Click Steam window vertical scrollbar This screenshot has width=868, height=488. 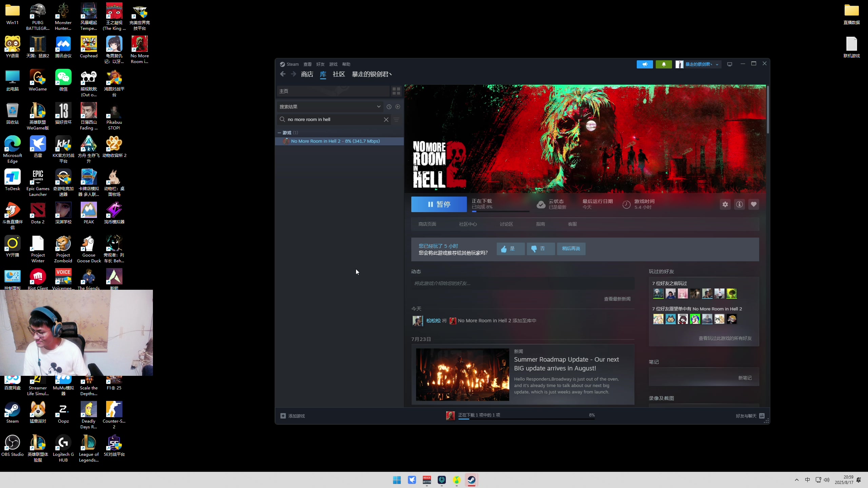coord(768,110)
